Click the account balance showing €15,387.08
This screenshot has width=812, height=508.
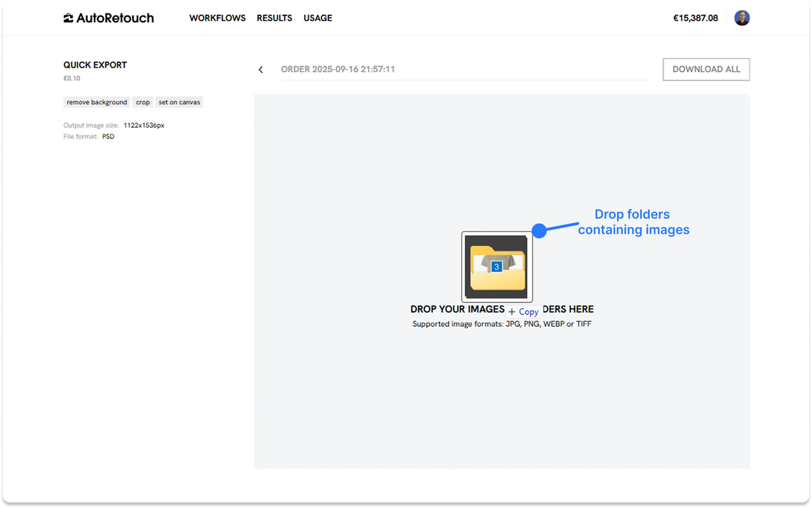click(695, 18)
